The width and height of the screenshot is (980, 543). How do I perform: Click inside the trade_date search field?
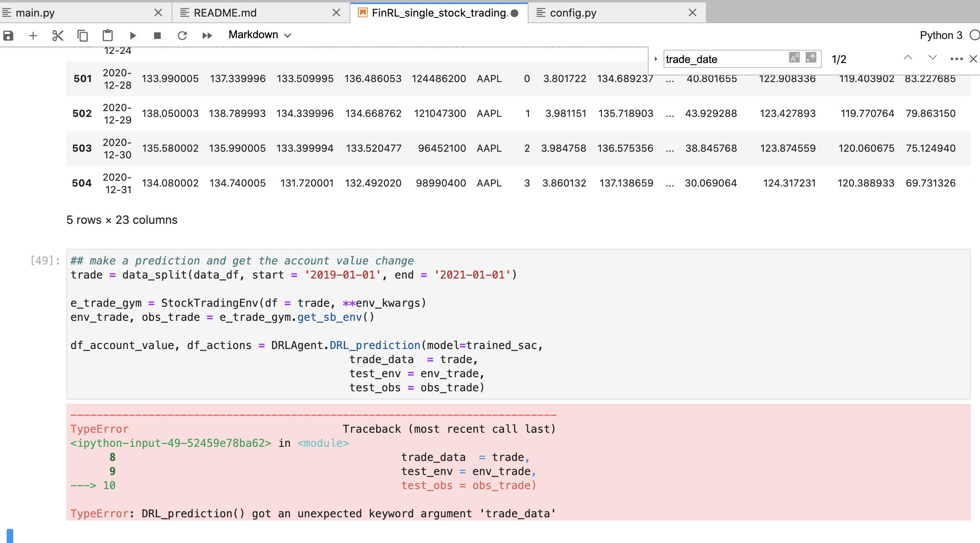click(x=725, y=59)
